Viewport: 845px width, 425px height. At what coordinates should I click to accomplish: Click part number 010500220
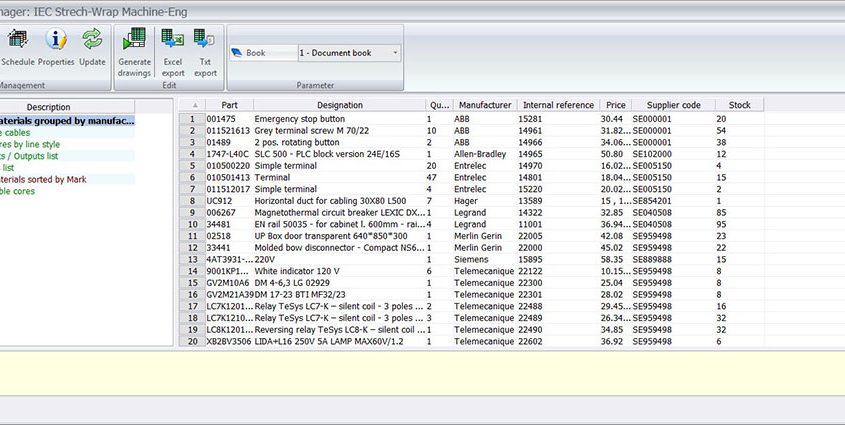click(x=228, y=166)
